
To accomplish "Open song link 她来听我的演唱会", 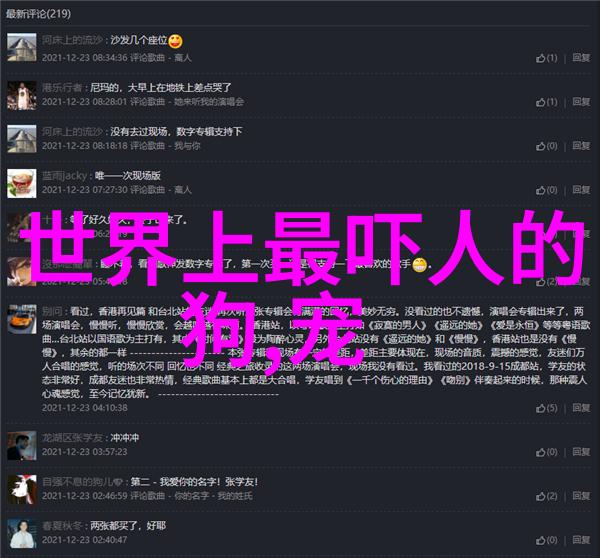I will click(209, 102).
